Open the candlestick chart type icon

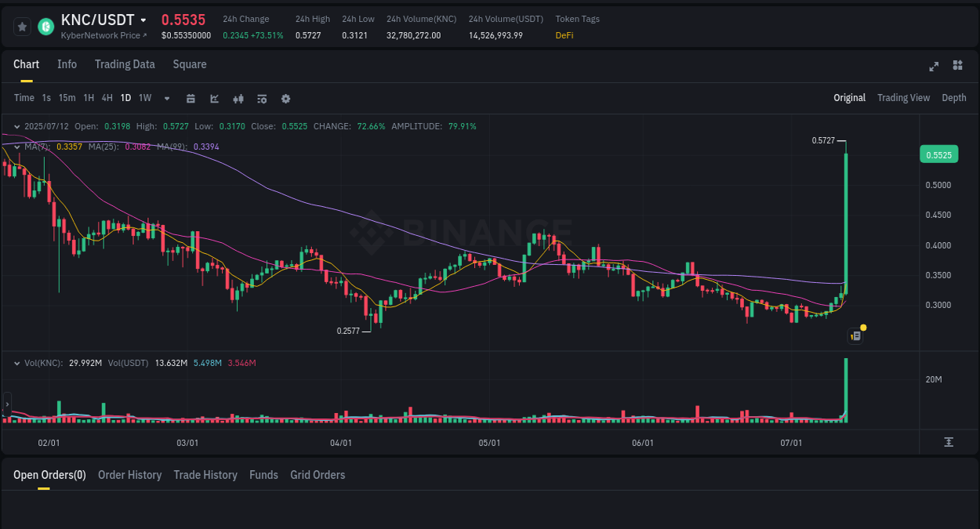point(238,99)
